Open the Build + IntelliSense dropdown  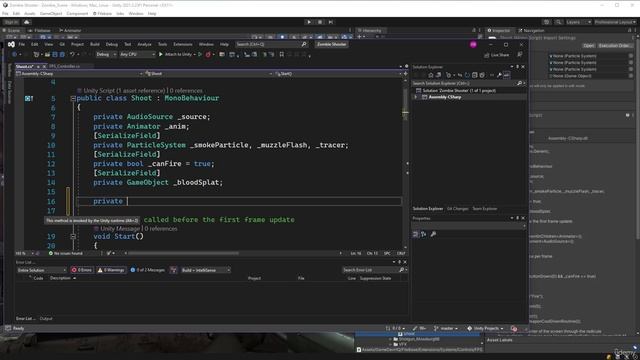pos(206,270)
